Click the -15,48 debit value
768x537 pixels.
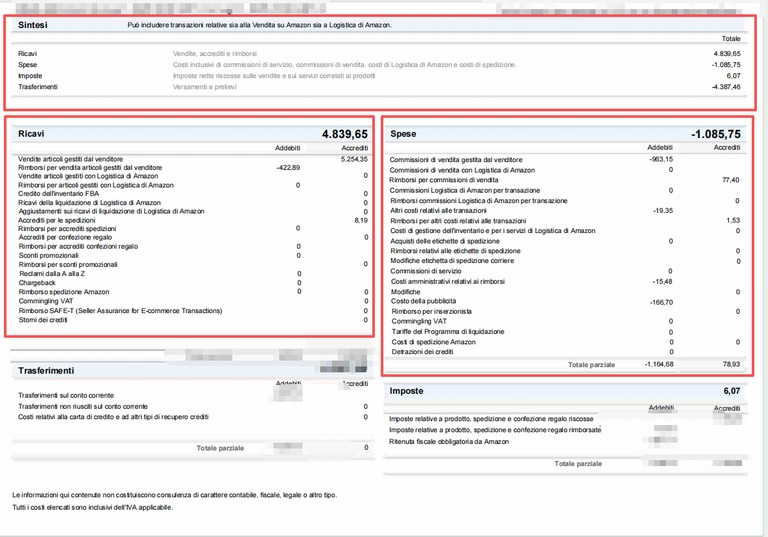pos(663,282)
